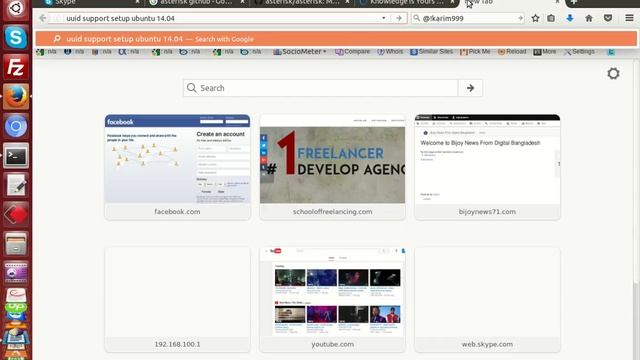Open Chromium browser from the launcher

click(x=16, y=126)
